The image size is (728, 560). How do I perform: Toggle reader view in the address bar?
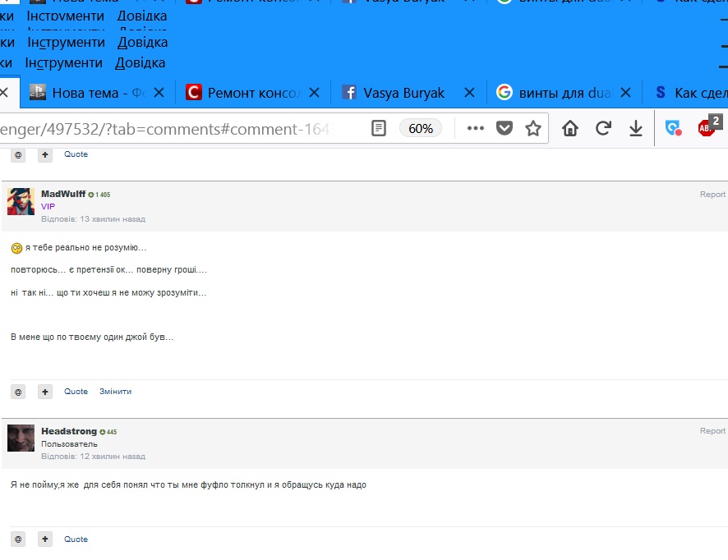pos(379,128)
